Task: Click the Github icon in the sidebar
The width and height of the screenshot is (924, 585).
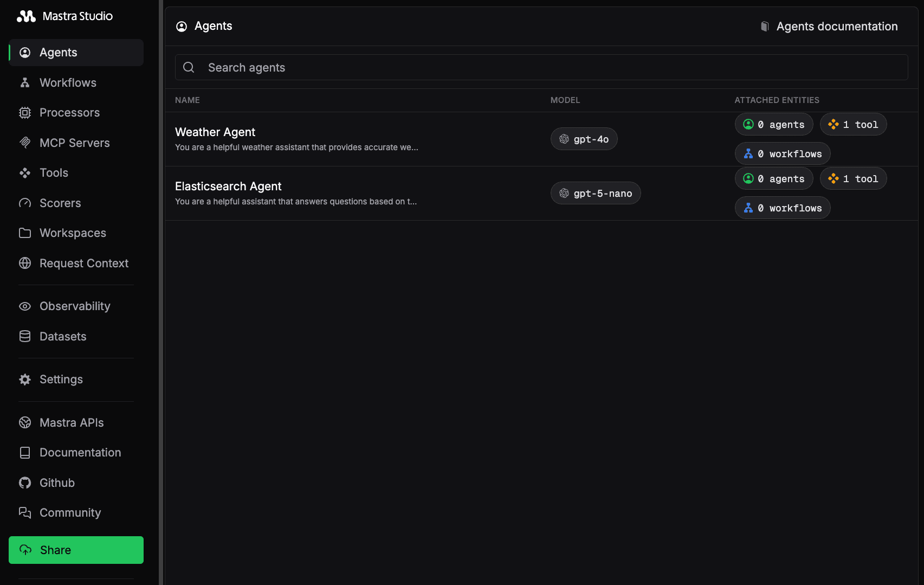Action: (25, 483)
